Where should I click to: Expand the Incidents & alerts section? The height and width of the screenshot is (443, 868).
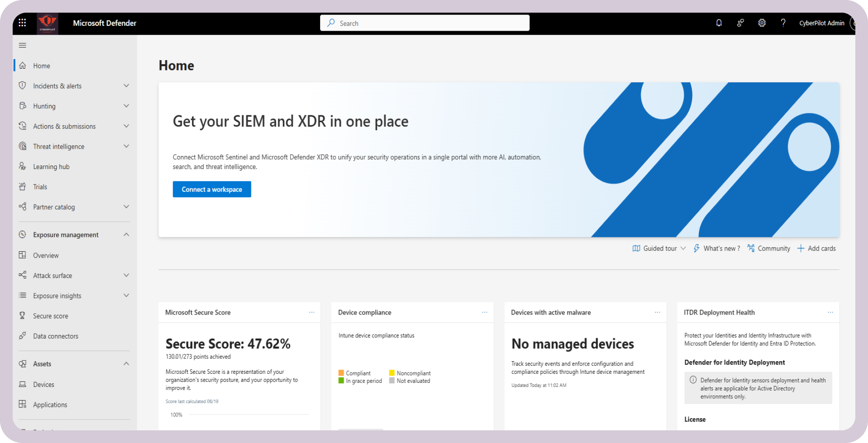[x=127, y=85]
